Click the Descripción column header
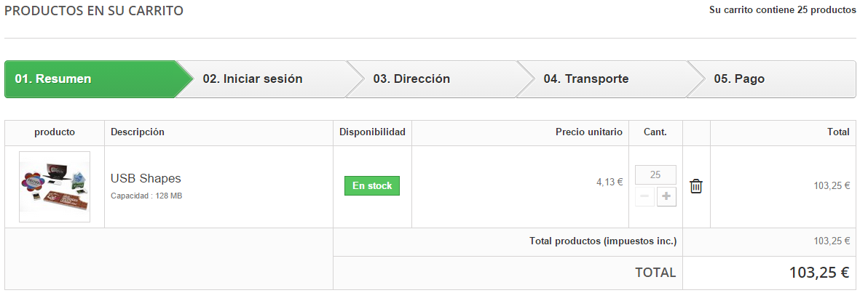This screenshot has width=868, height=301. (x=138, y=132)
